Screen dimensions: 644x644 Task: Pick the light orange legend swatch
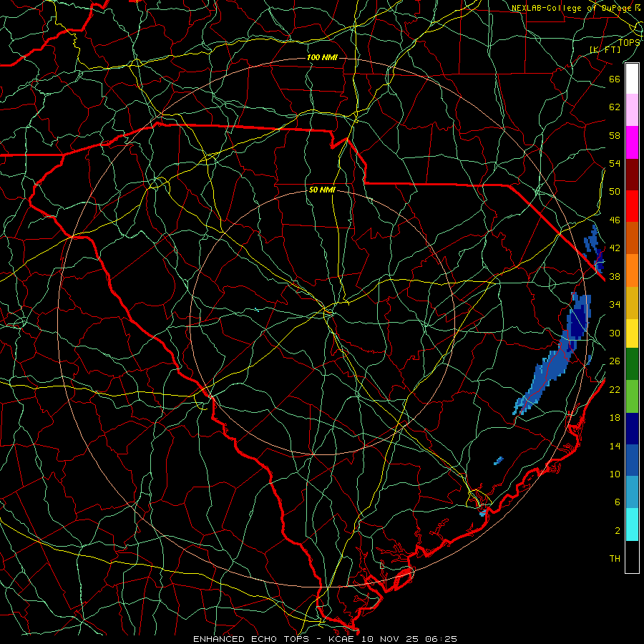tap(632, 270)
